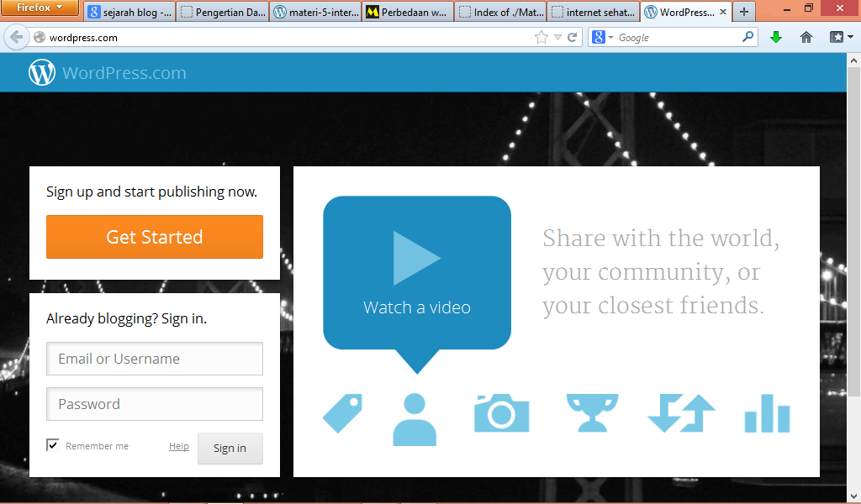
Task: Switch to the Pengertian Da... tab
Action: click(x=222, y=12)
